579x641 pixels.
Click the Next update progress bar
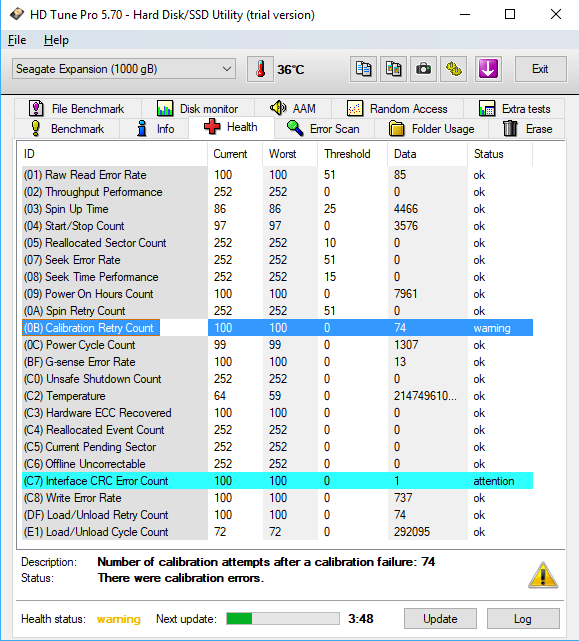pyautogui.click(x=283, y=619)
